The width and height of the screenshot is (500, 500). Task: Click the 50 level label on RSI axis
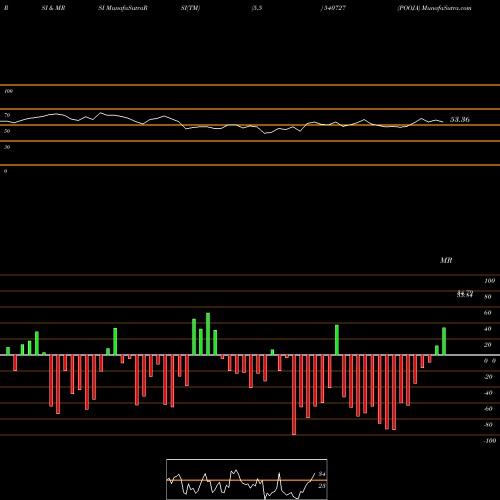tap(7, 131)
